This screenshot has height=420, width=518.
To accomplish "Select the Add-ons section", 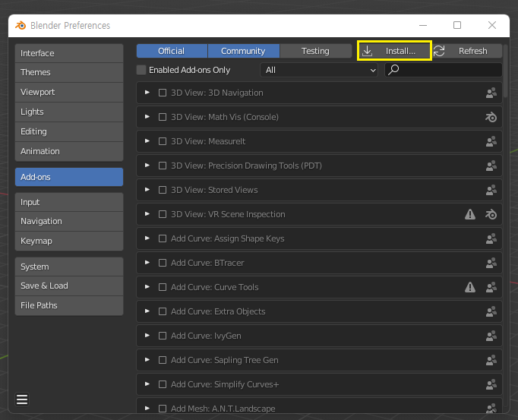I will (69, 177).
